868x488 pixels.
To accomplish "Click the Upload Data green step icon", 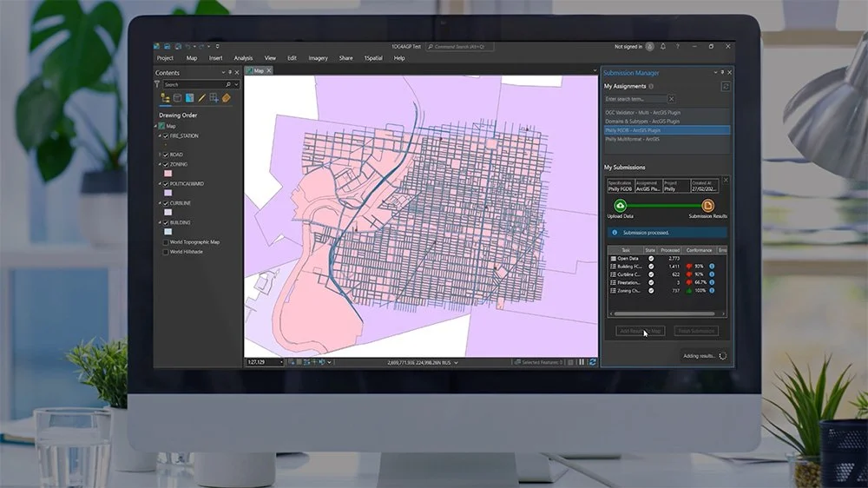I will [x=620, y=206].
